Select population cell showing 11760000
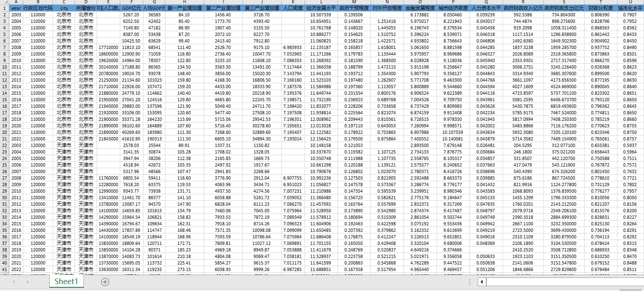644x291 pixels. point(108,178)
